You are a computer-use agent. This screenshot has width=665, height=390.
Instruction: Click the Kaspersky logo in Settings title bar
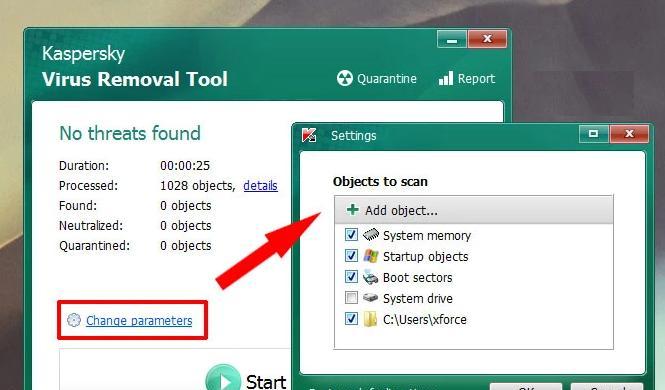[309, 135]
